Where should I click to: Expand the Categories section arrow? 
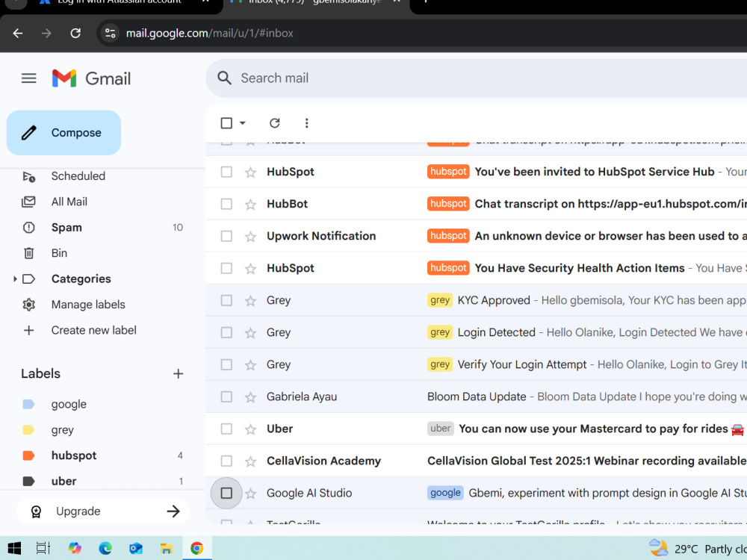tap(15, 279)
